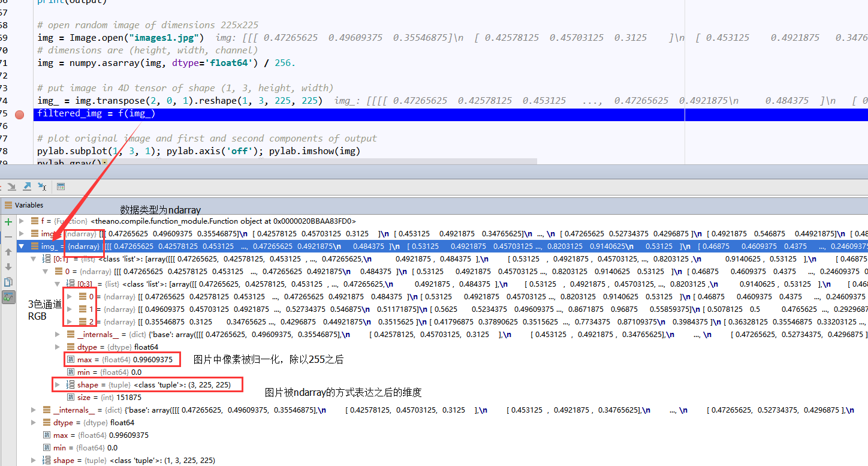868x466 pixels.
Task: Select the highlighted img_ variable row
Action: (443, 246)
